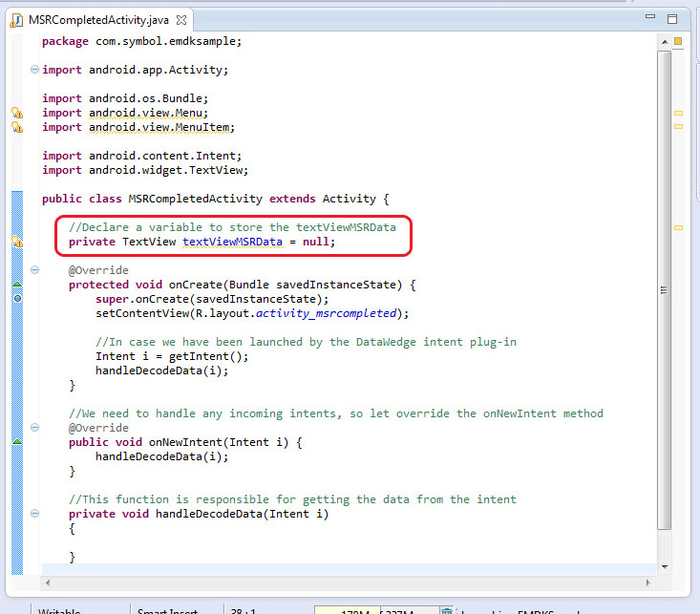Click the warning marker beside the android.view.Menu import
700x614 pixels.
[x=16, y=113]
